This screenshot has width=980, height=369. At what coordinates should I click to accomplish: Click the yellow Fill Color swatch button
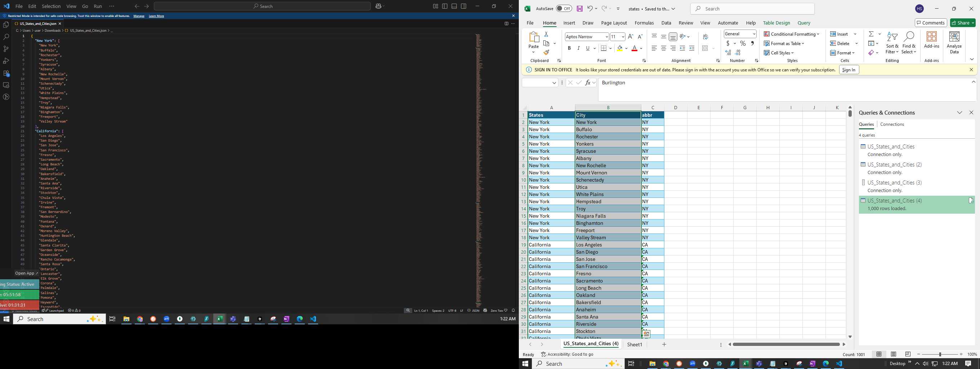(620, 48)
